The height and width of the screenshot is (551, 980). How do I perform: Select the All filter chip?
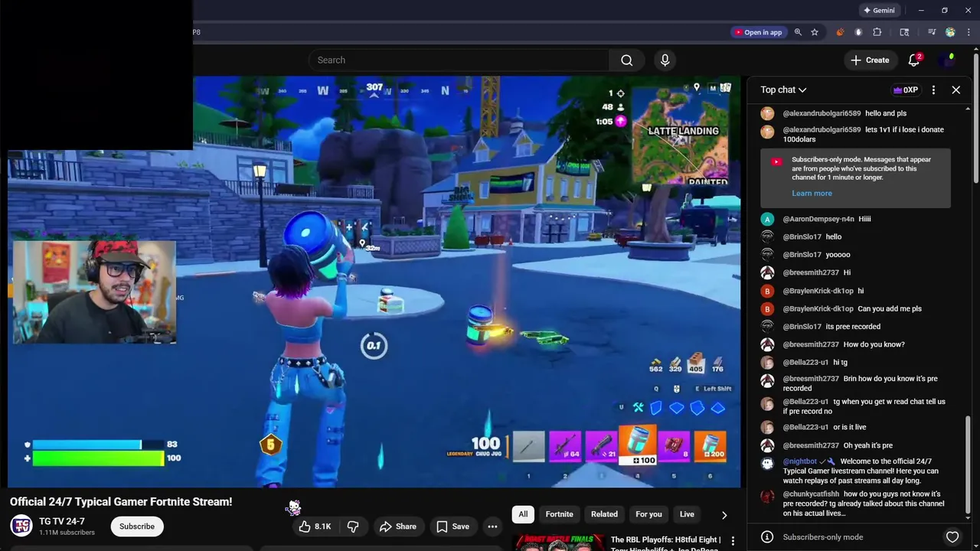523,514
